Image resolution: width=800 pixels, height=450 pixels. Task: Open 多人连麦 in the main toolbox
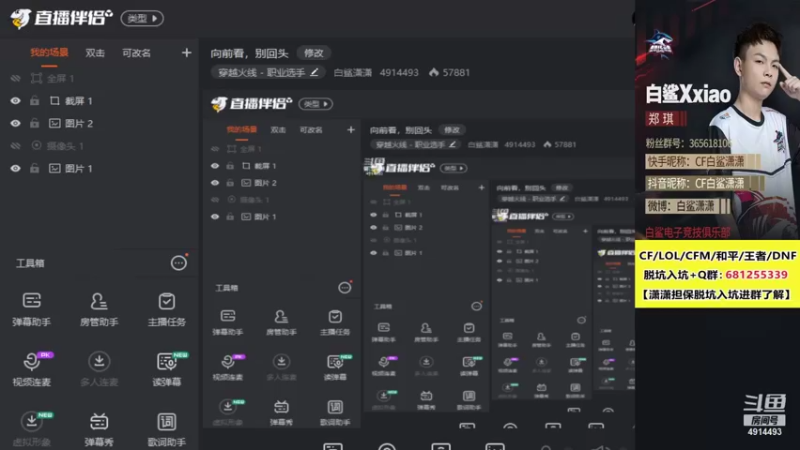coord(99,368)
